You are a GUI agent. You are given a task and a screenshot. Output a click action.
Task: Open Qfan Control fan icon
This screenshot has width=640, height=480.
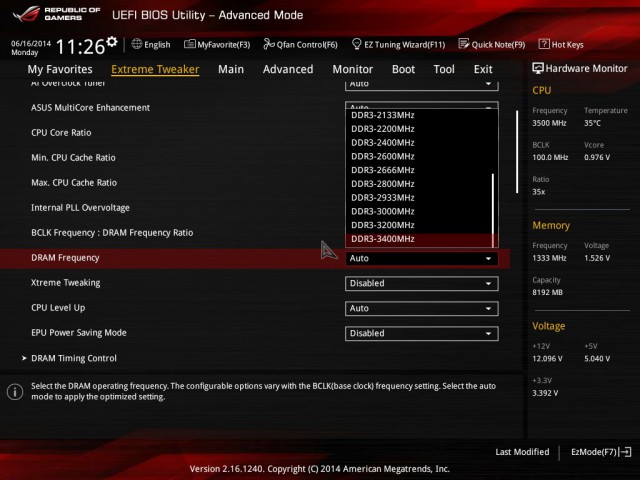(x=269, y=44)
